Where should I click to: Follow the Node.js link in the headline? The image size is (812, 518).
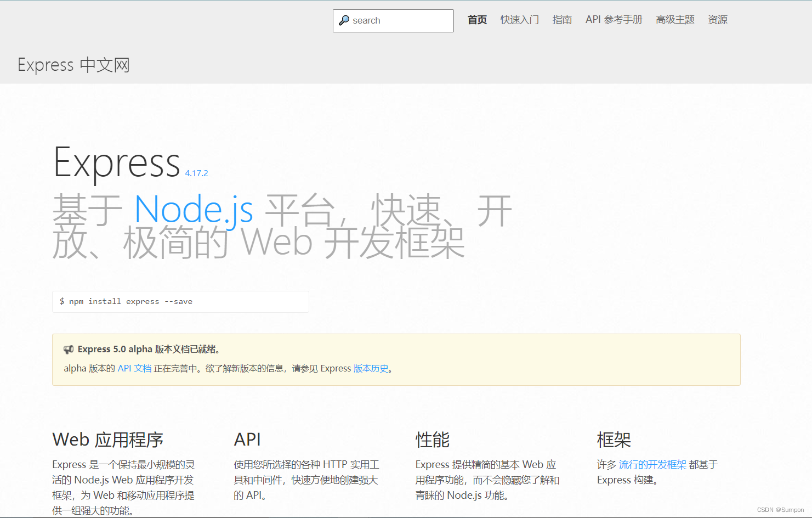194,210
